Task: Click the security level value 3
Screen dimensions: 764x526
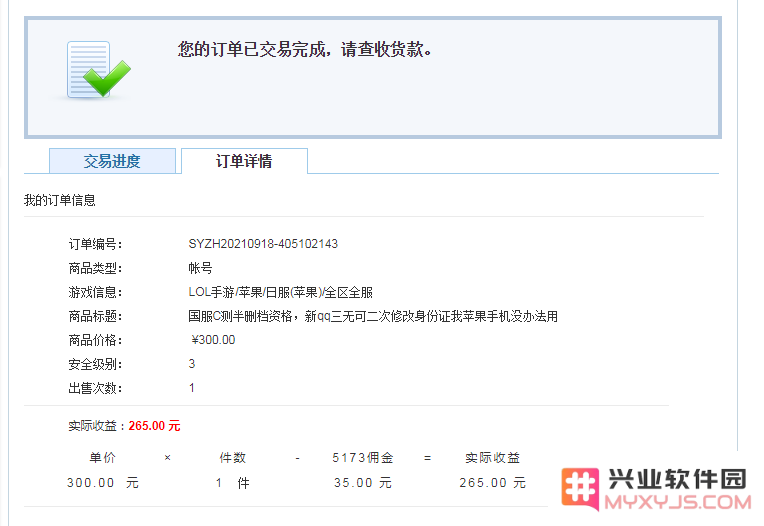Action: click(x=192, y=364)
